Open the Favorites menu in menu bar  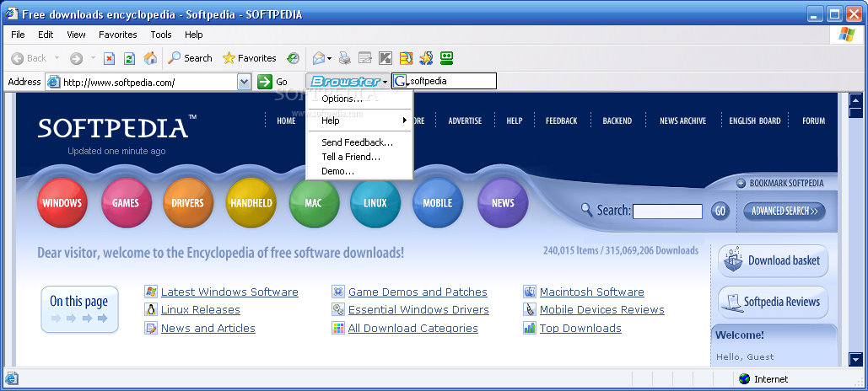[x=118, y=35]
